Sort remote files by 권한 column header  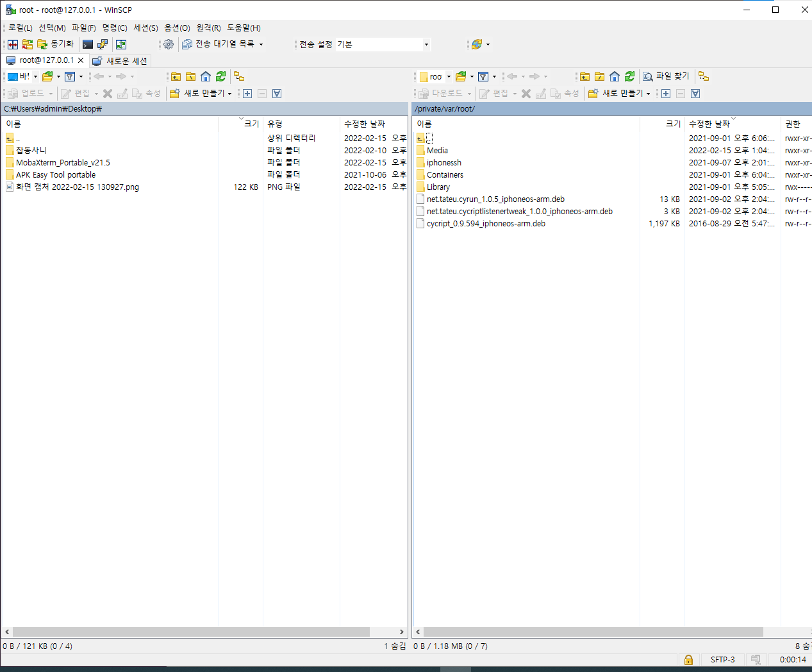click(796, 124)
